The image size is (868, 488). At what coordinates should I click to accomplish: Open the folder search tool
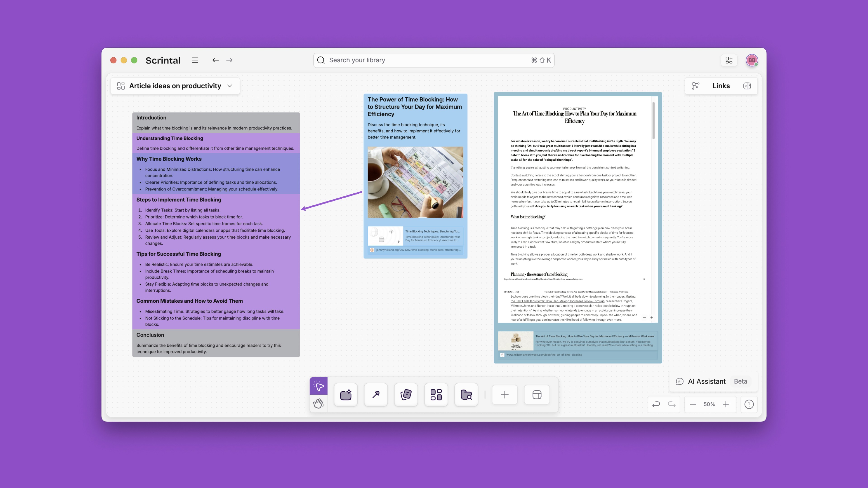pos(466,395)
